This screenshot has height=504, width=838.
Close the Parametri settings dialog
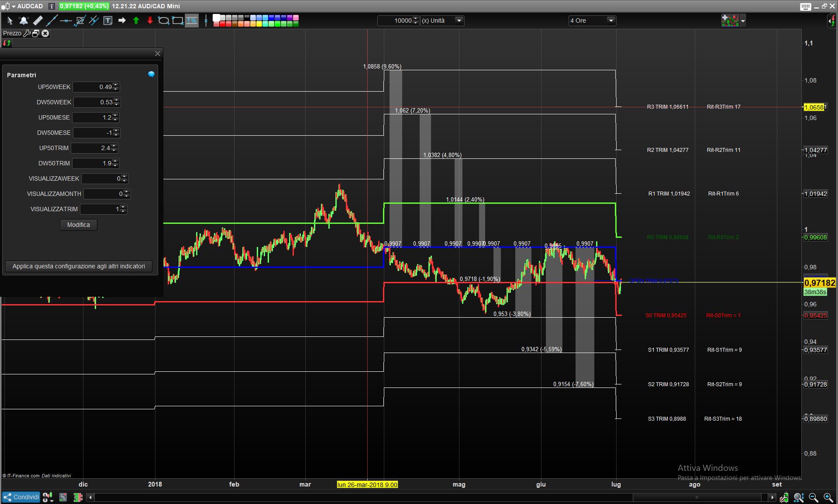pos(158,54)
